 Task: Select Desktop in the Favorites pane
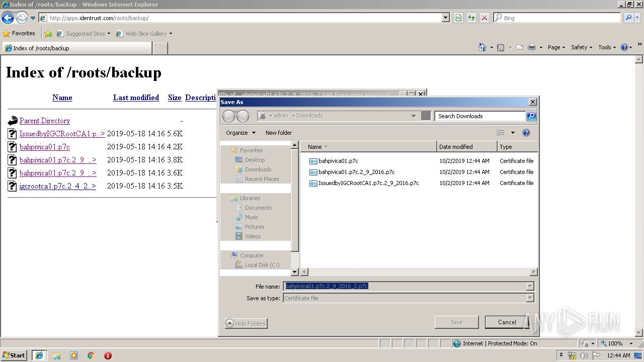point(255,160)
